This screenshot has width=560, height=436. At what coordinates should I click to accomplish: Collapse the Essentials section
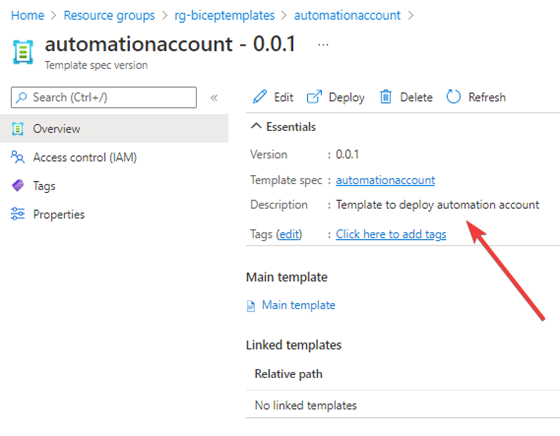[284, 127]
